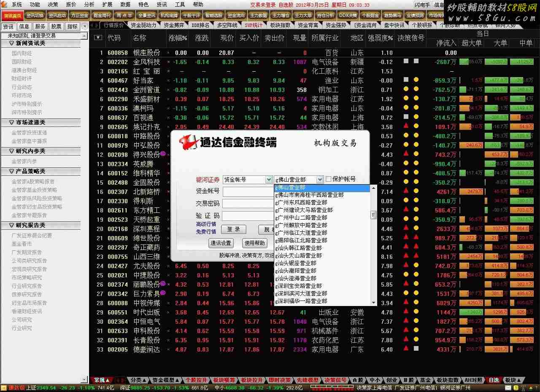Screen dimensions: 540x392
Task: Open the 佛山营业部 branch dropdown arrow
Action: [x=320, y=180]
